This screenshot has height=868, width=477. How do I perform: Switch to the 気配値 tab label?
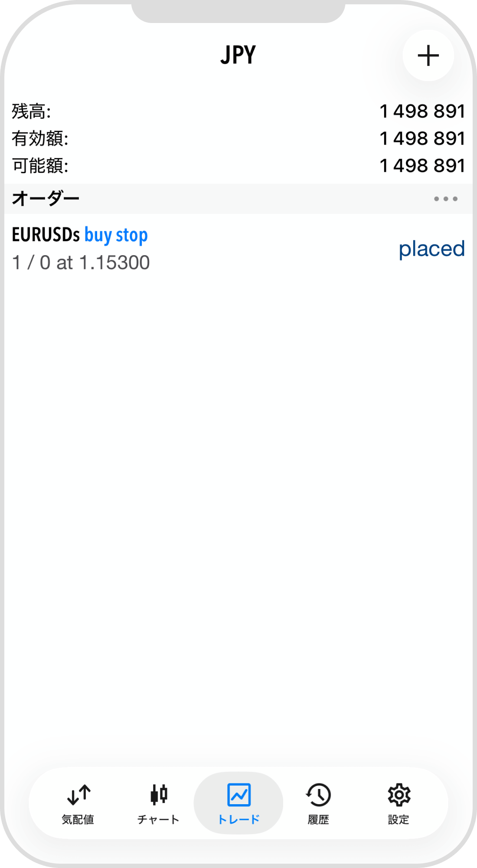pyautogui.click(x=78, y=819)
